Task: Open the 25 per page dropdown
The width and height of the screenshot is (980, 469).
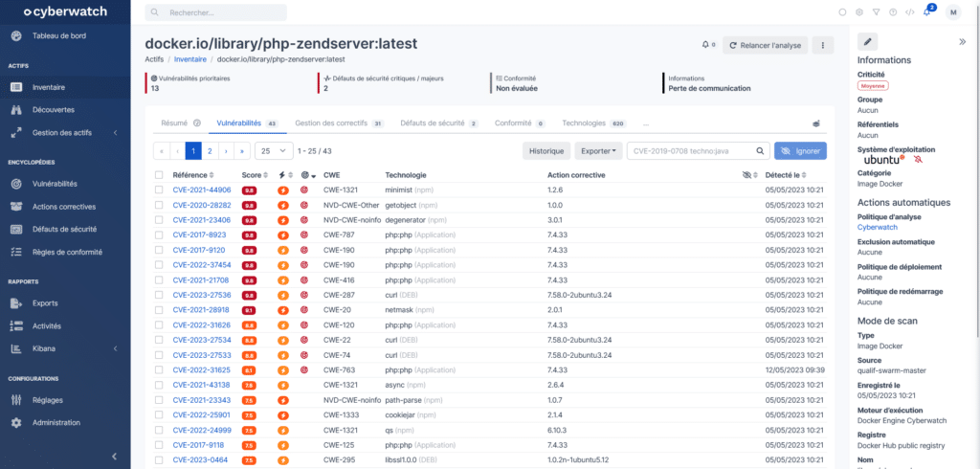Action: [274, 150]
